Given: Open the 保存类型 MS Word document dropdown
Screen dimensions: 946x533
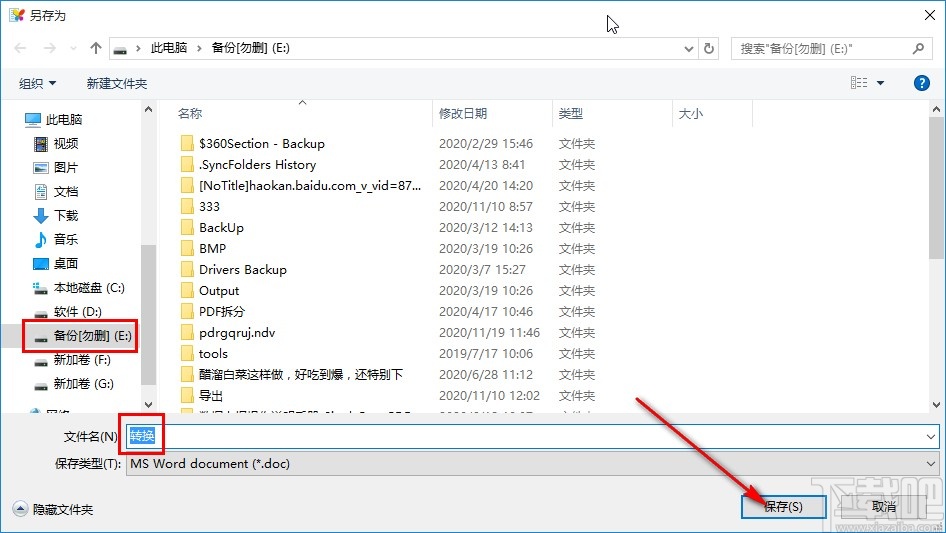Looking at the screenshot, I should [x=532, y=464].
